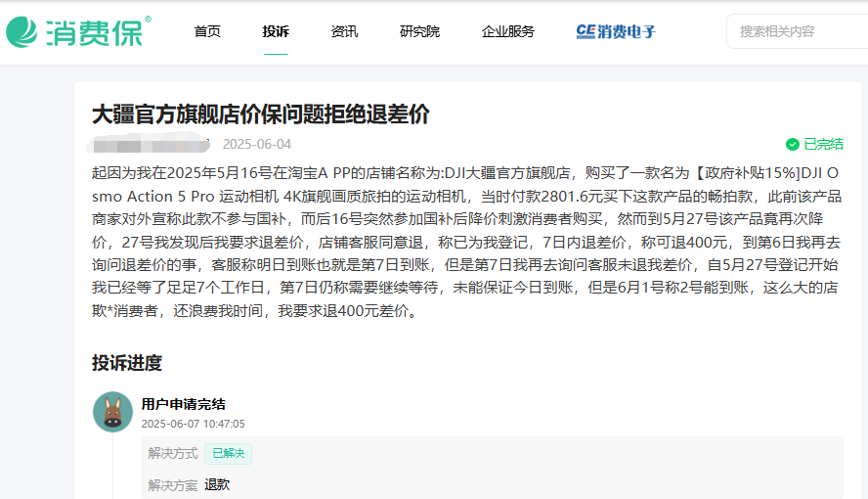This screenshot has height=499, width=868.
Task: Open the 资讯 news section
Action: tap(344, 31)
